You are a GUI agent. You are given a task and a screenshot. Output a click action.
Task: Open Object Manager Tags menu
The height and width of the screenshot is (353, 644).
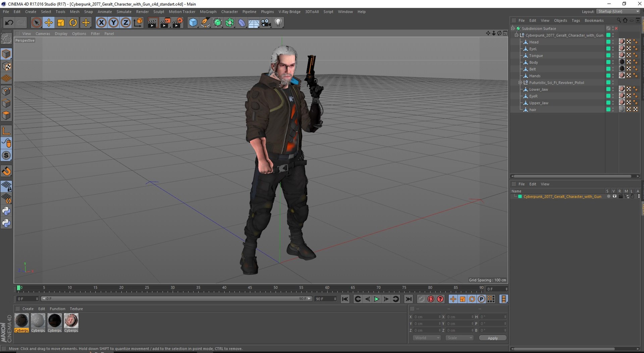(576, 20)
